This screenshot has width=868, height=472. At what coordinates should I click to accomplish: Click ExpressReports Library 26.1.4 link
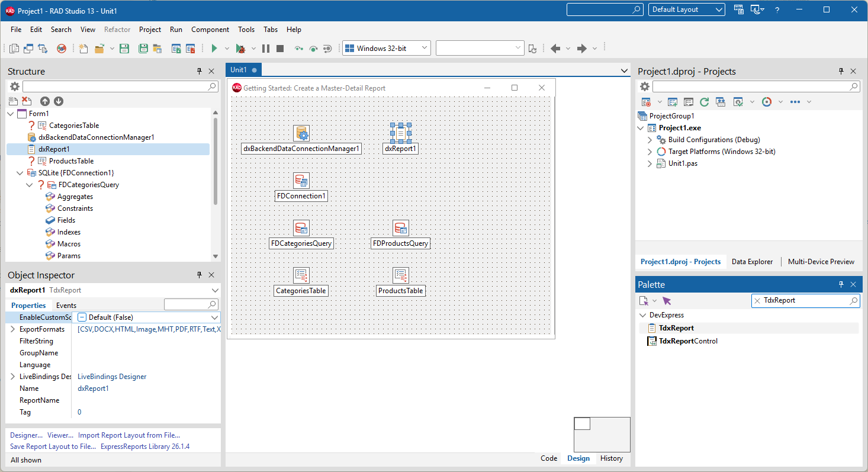pyautogui.click(x=145, y=447)
